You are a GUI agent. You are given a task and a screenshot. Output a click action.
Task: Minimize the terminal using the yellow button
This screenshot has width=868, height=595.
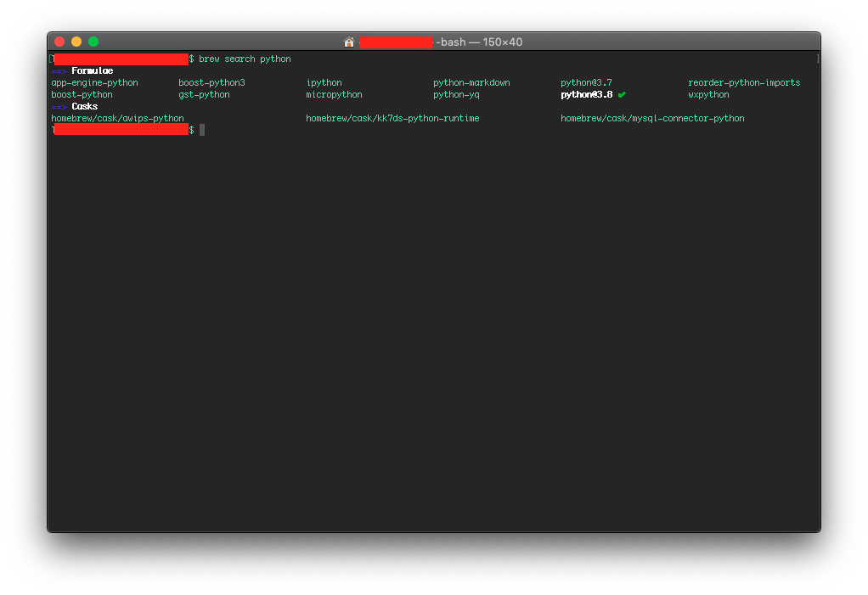76,42
